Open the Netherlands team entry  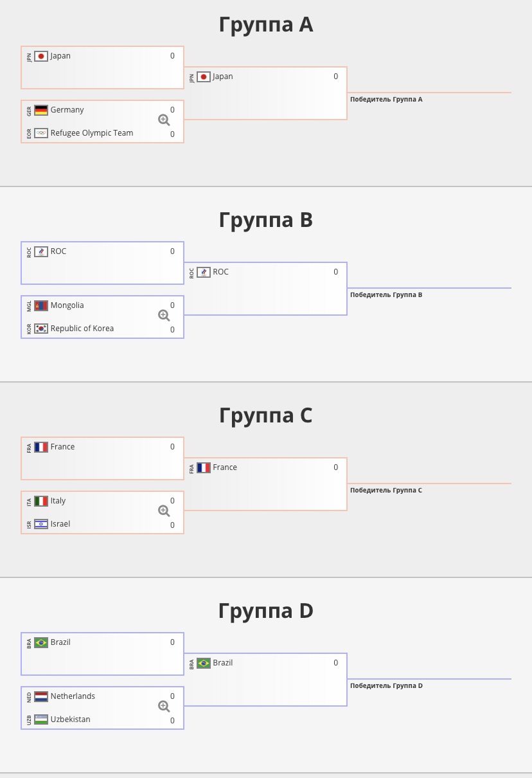pyautogui.click(x=73, y=696)
